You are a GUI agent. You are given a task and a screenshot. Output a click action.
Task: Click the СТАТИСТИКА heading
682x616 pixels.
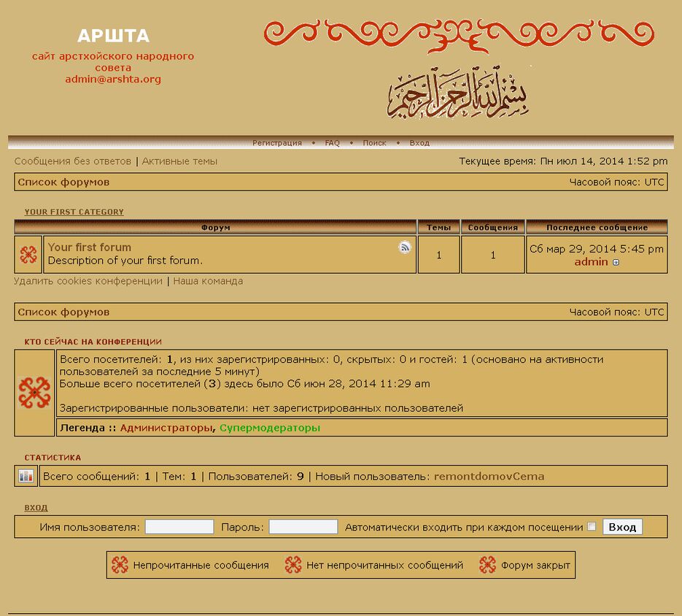(x=53, y=458)
